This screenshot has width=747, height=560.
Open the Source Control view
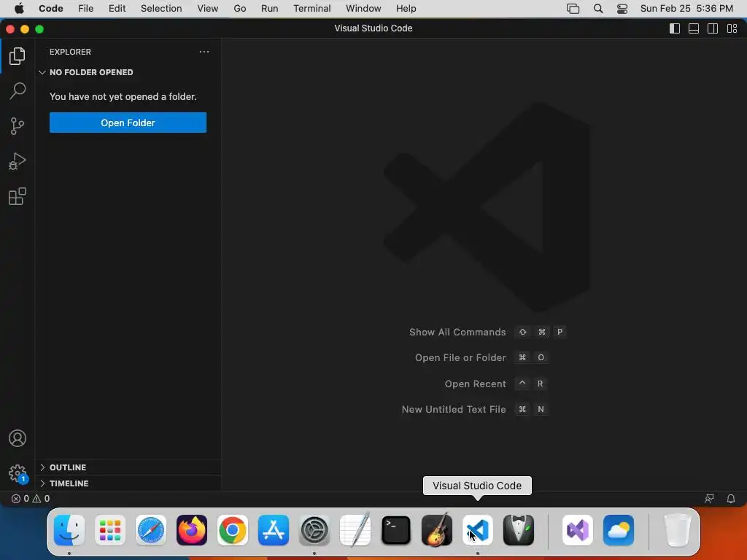point(18,126)
